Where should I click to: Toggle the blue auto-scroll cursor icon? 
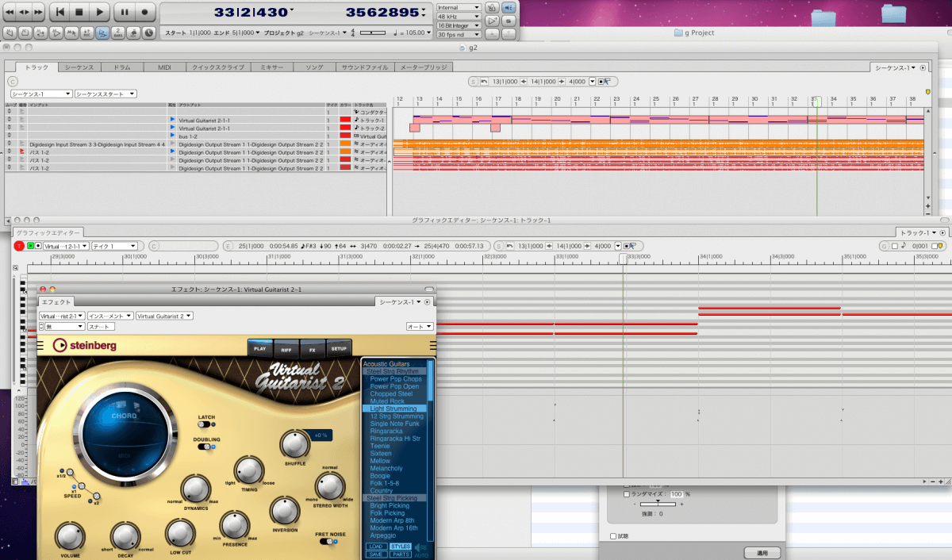(x=102, y=33)
